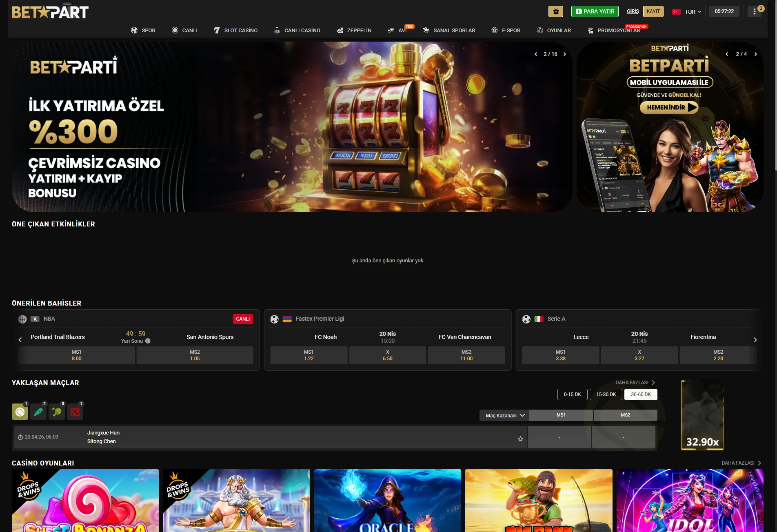Select the tennis sport filter icon

pos(20,412)
